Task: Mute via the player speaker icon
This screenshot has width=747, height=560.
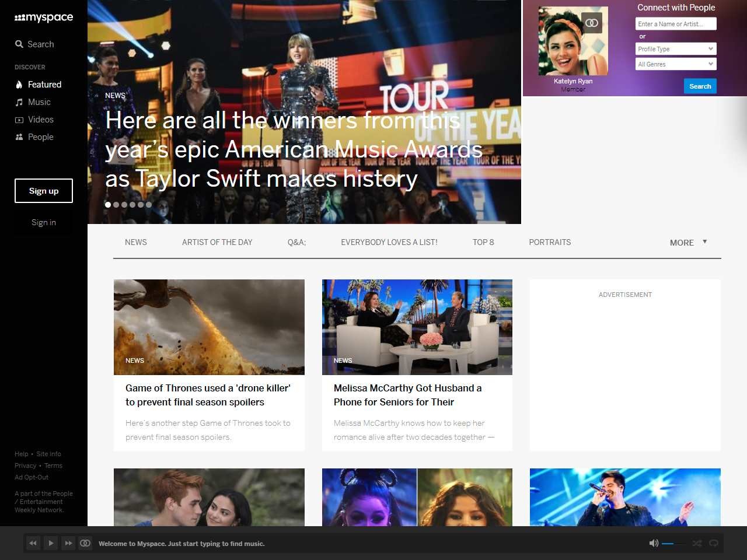Action: pyautogui.click(x=654, y=543)
